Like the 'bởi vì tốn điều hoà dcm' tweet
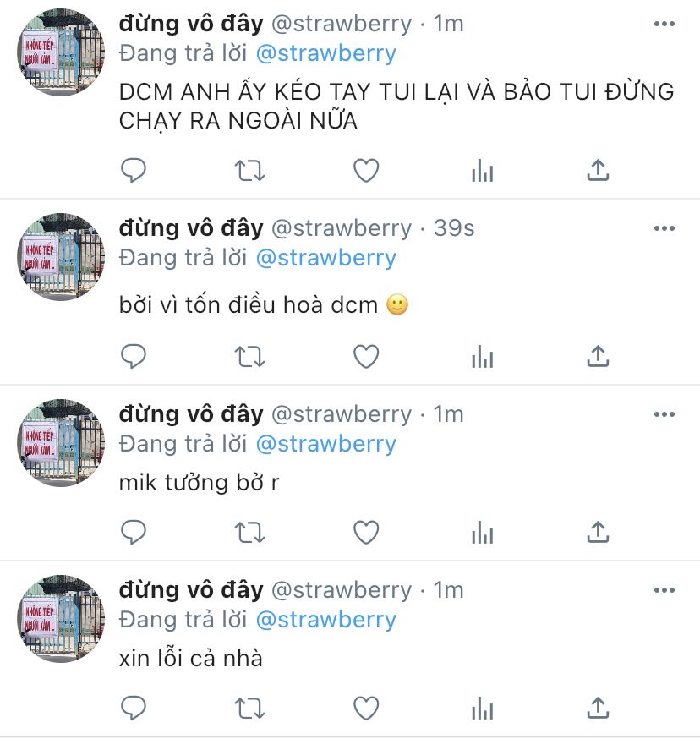Viewport: 700px width, 739px height. click(366, 356)
